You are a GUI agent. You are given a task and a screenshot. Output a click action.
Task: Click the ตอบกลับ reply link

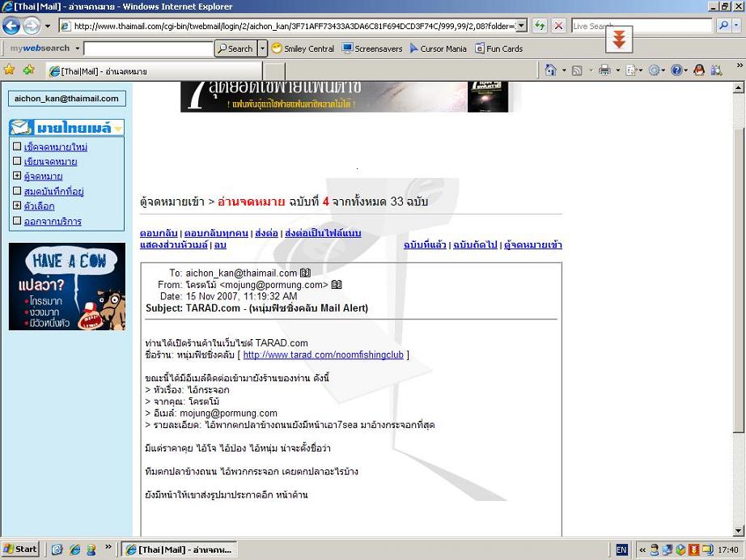(159, 233)
